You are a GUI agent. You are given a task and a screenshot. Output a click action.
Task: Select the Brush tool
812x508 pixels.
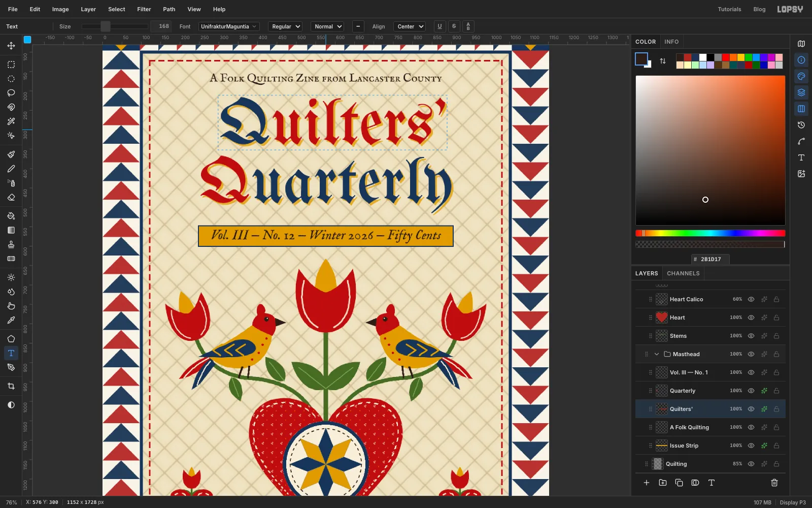(x=11, y=154)
